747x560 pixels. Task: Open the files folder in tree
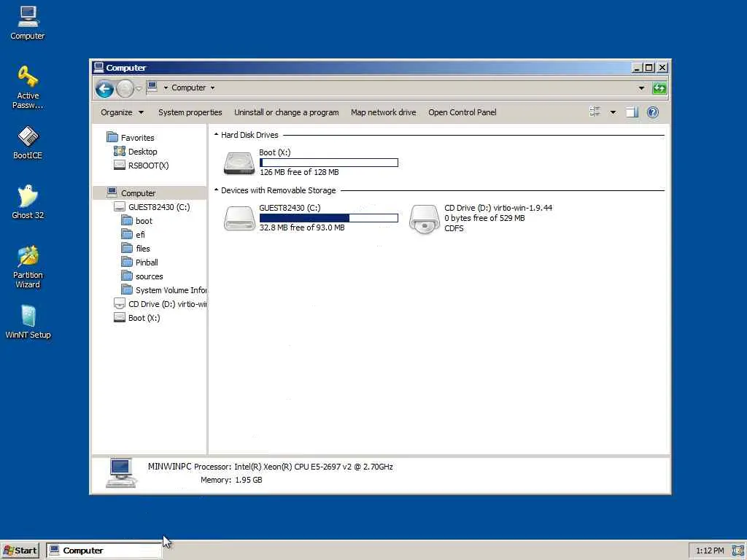click(136, 249)
